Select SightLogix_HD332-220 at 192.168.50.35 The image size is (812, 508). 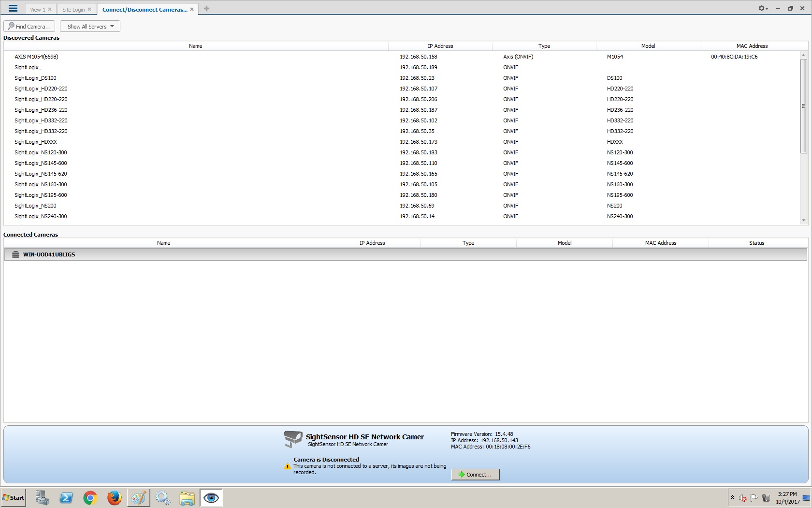(402, 131)
